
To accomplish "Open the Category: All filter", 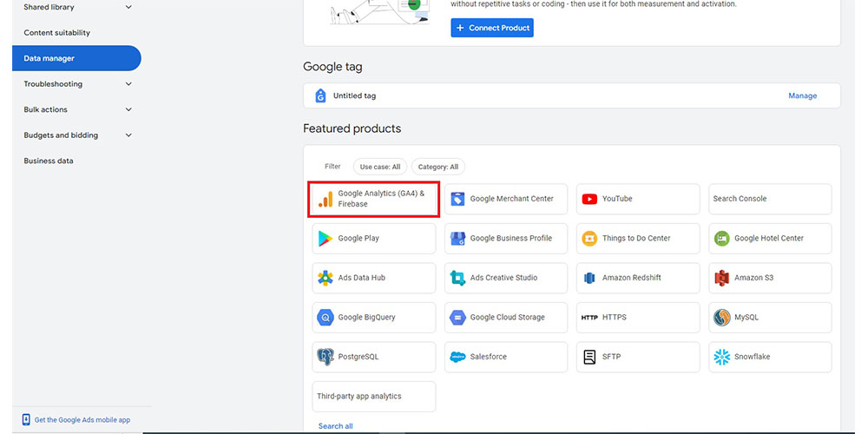I will [x=437, y=167].
